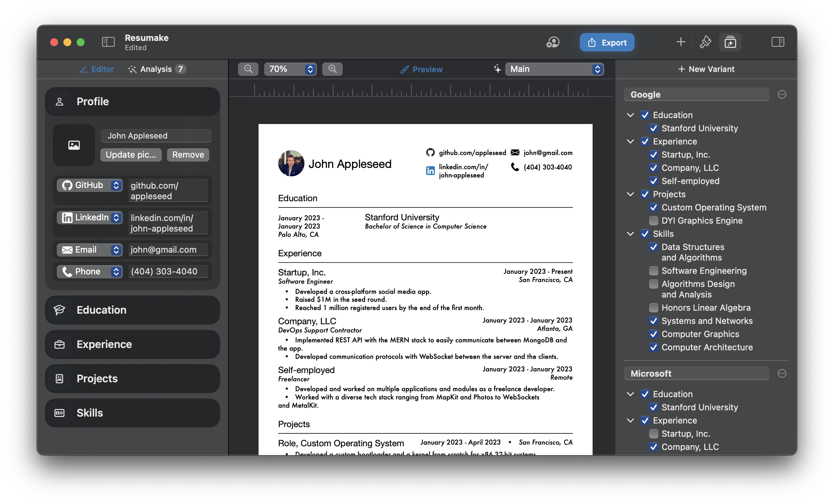Open the 70% zoom level dropdown

click(291, 69)
